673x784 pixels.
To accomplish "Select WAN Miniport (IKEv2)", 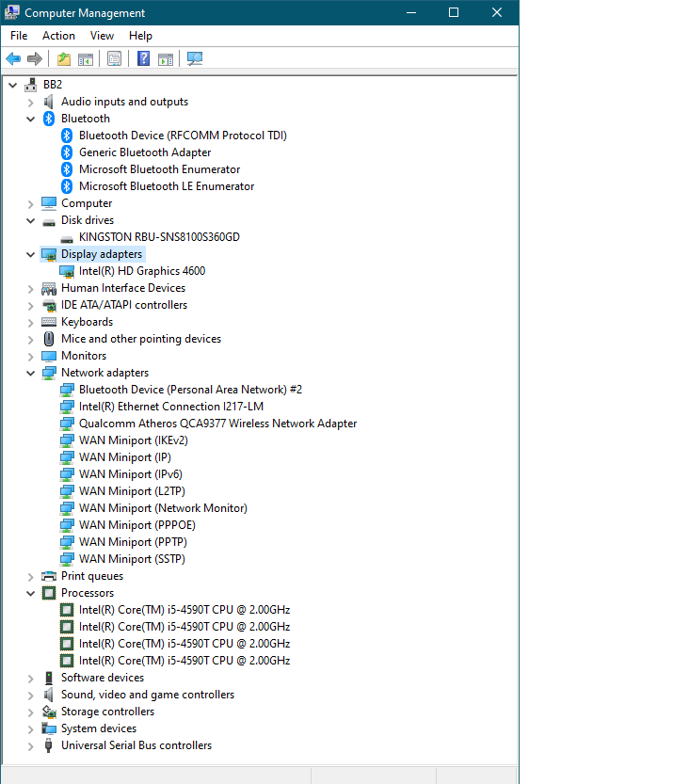I will tap(134, 440).
